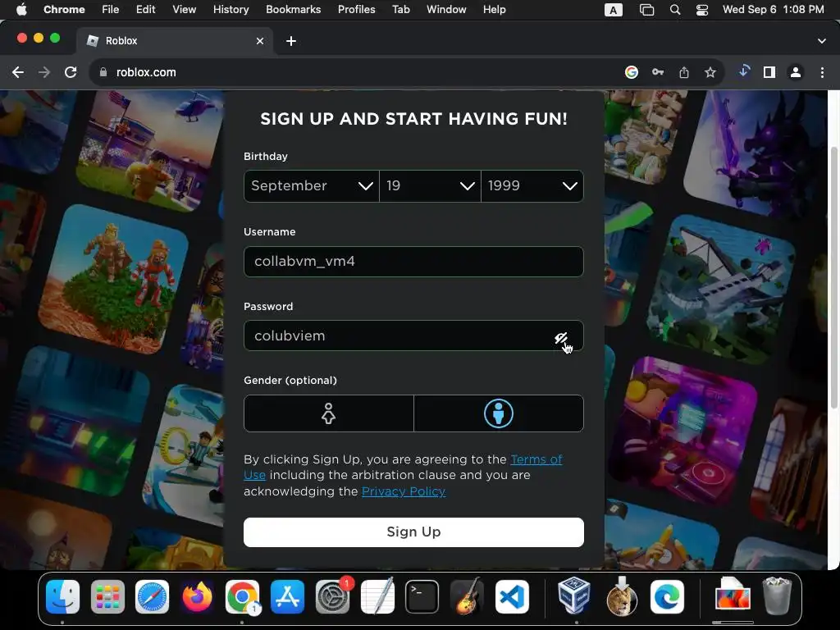
Task: Launch GarageBand from the dock
Action: (467, 597)
